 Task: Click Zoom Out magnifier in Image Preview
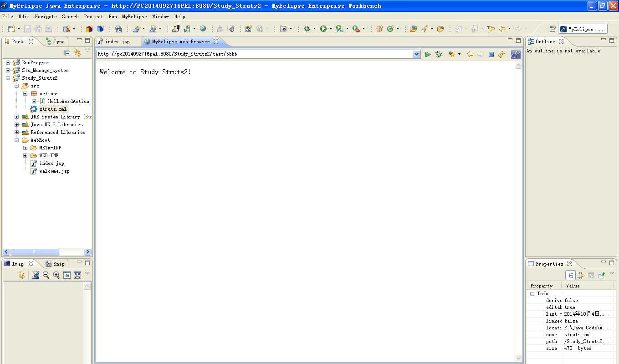(46, 275)
